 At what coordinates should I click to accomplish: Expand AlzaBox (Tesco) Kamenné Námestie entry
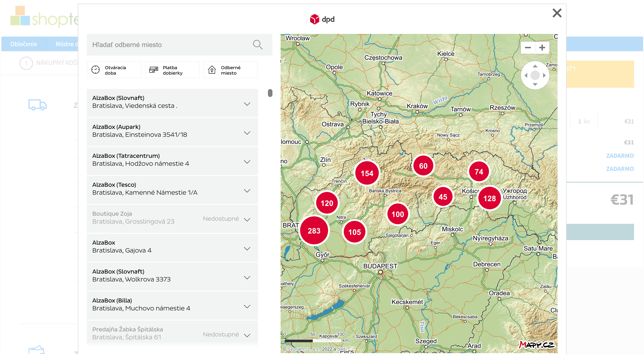247,191
